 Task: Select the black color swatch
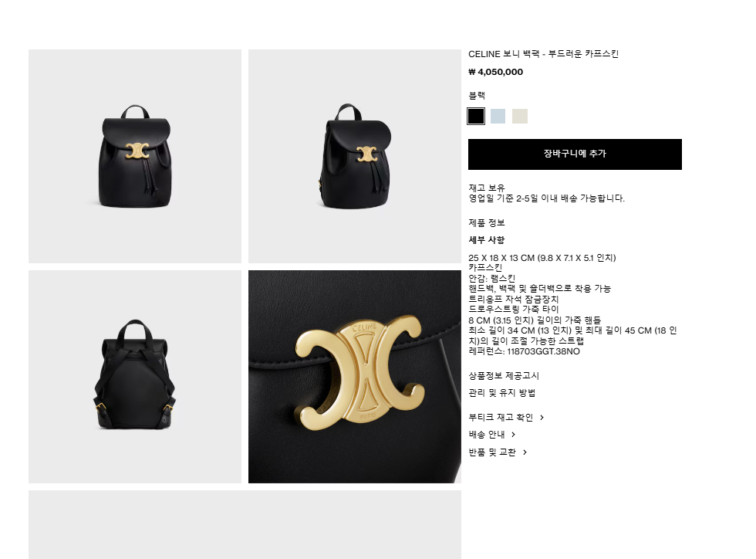[476, 116]
